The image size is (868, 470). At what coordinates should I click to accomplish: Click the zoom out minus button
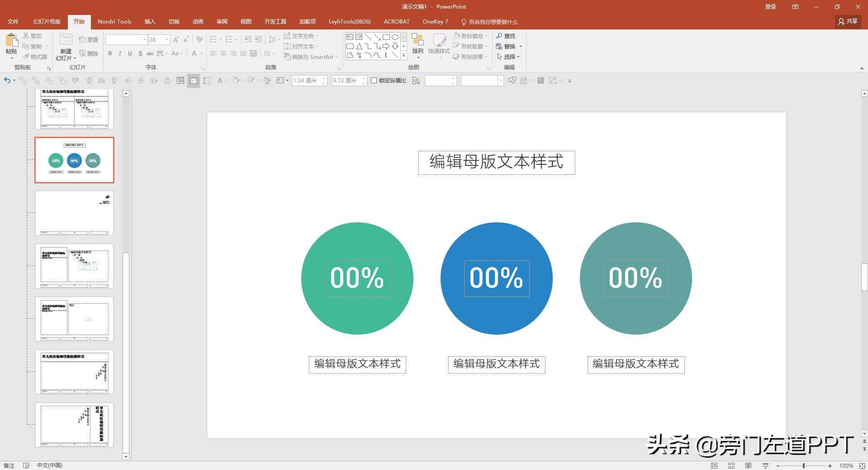778,465
